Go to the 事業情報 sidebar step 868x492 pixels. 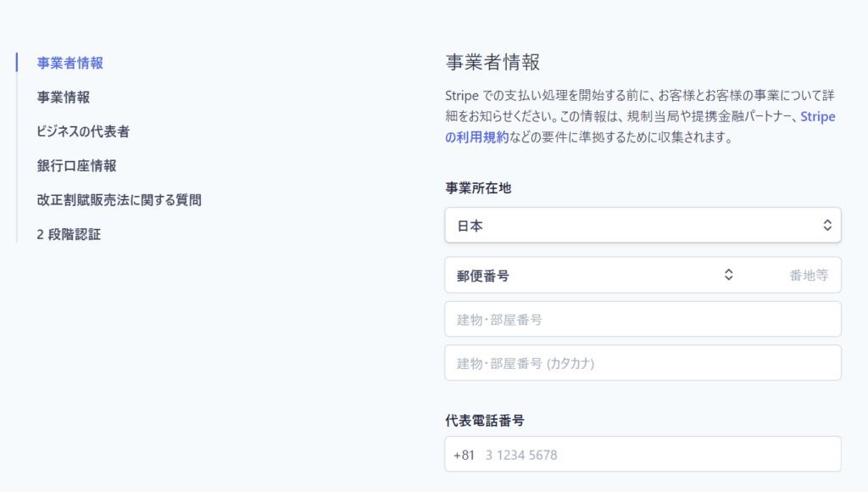point(63,98)
